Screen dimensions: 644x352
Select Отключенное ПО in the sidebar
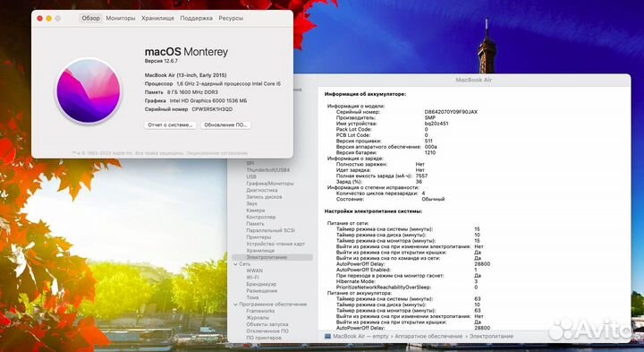267,331
